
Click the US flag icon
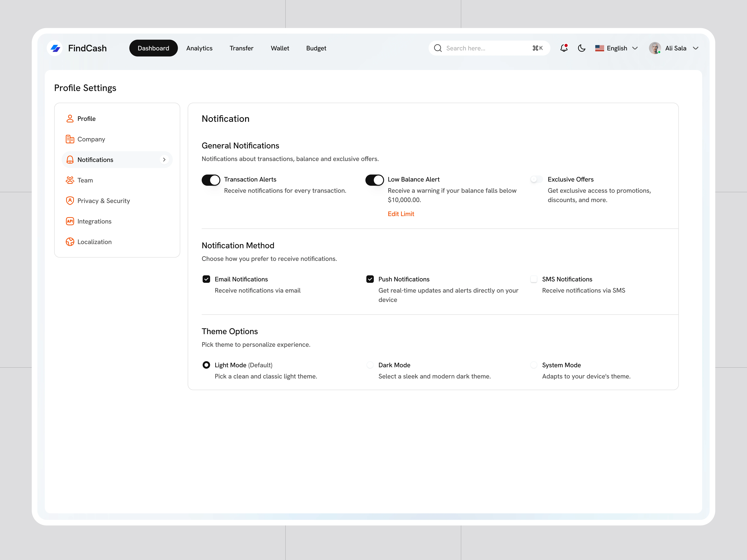pos(599,48)
